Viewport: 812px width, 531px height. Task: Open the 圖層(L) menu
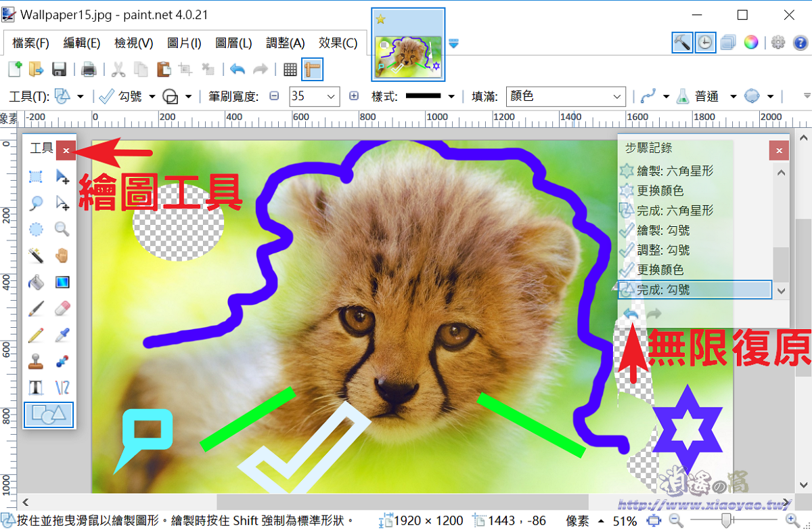[x=233, y=43]
